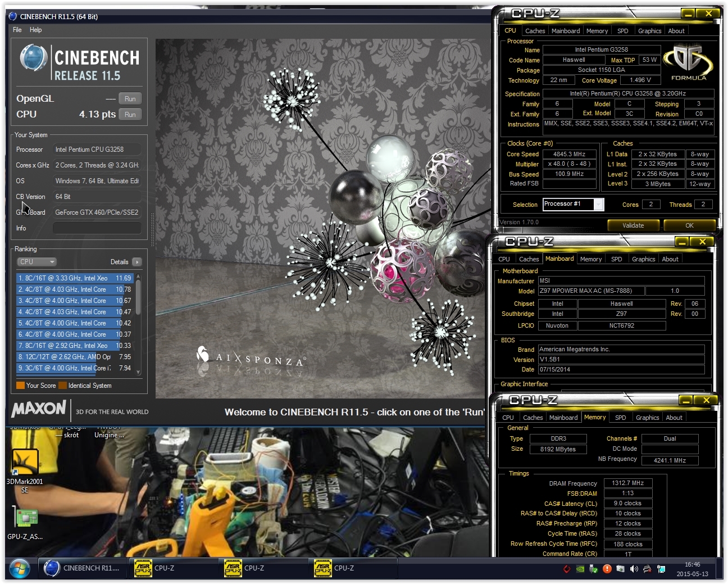
Task: Open the 3DMark2001 SE desktop shortcut
Action: pyautogui.click(x=25, y=471)
